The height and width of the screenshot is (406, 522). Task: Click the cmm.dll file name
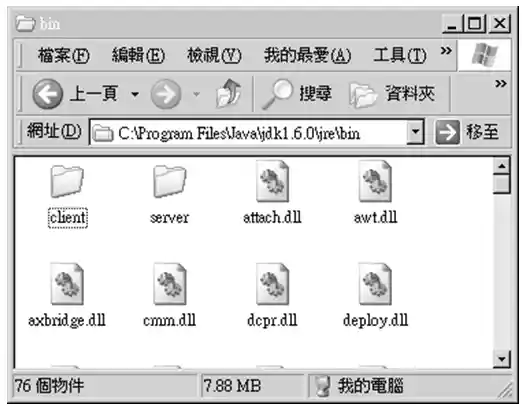point(170,321)
